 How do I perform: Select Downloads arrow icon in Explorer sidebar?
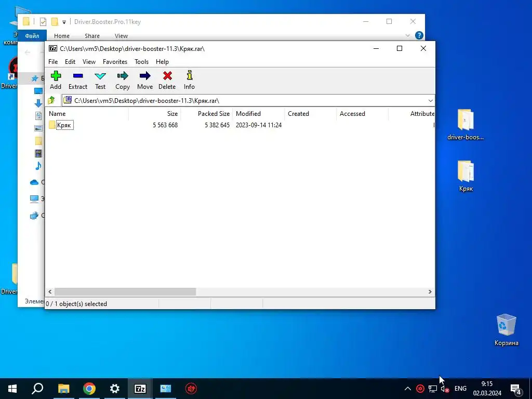[38, 103]
